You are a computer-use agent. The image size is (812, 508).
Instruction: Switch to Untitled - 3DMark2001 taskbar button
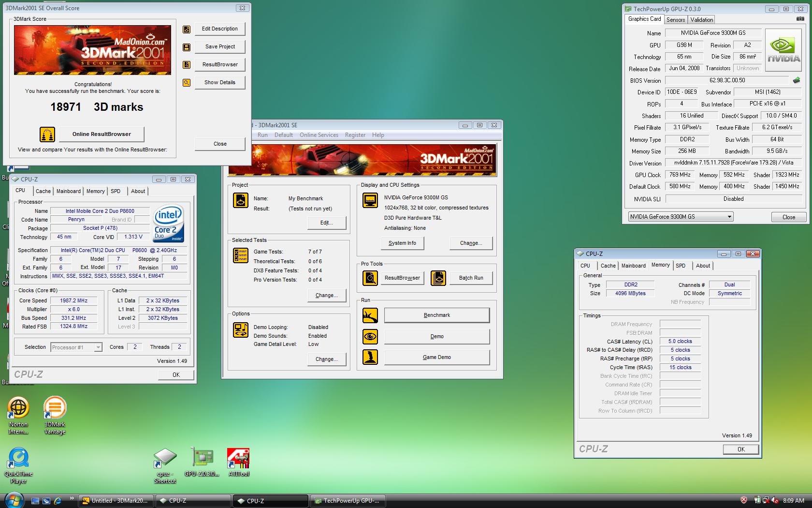tap(116, 501)
